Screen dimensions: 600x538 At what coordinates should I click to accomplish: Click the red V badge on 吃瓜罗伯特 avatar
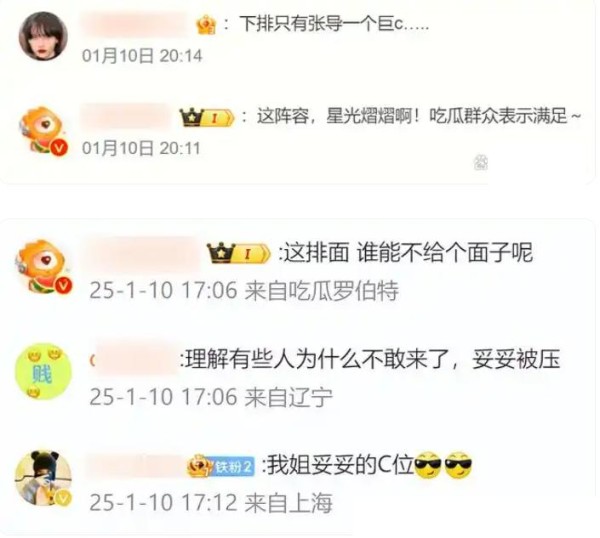(x=64, y=285)
